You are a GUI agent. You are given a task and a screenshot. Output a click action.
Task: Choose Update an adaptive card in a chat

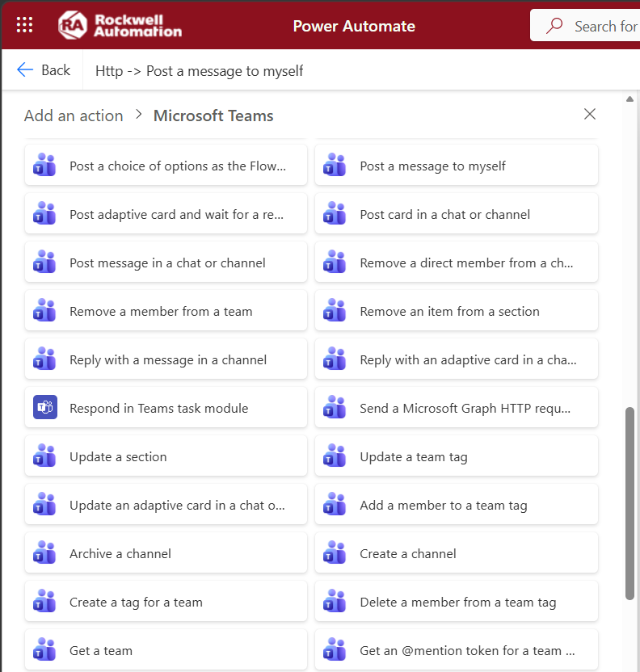[166, 505]
